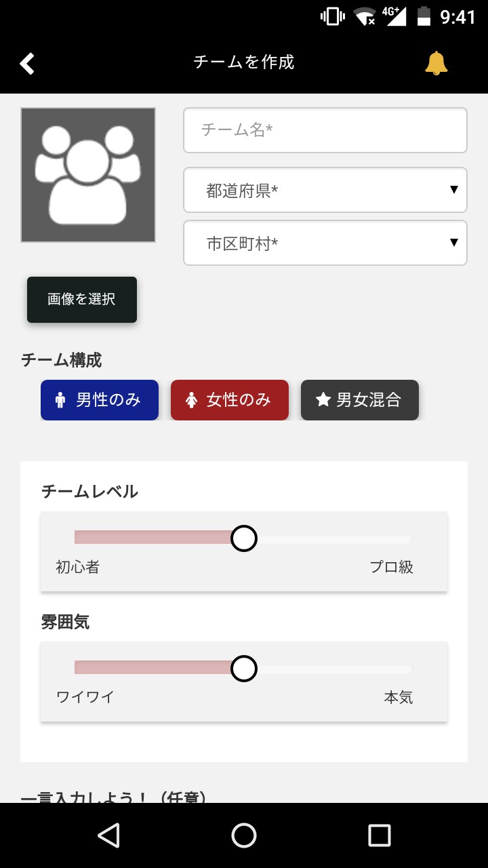
Task: Tap the vibrate mode status icon
Action: (332, 16)
